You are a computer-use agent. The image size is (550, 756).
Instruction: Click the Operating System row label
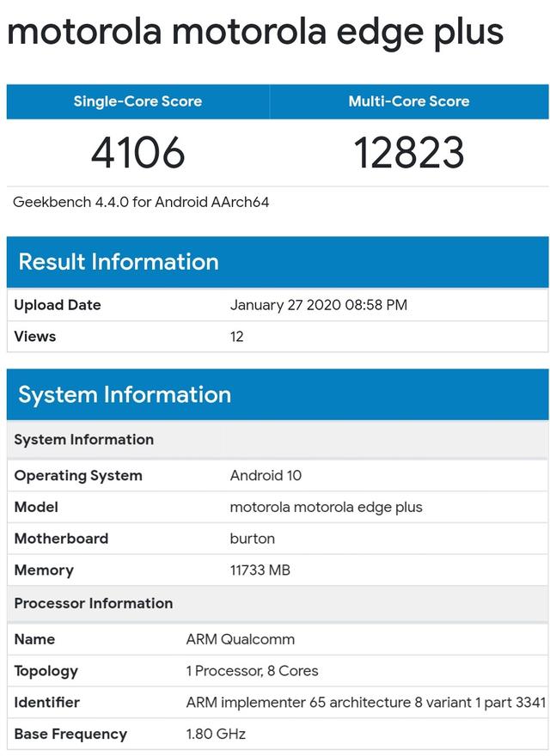(x=78, y=476)
